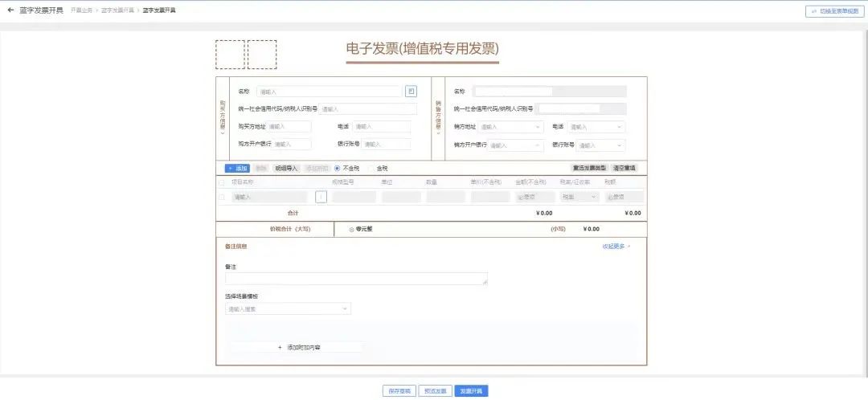This screenshot has width=868, height=400.
Task: Focus the buyer 电话 input field
Action: pyautogui.click(x=382, y=127)
